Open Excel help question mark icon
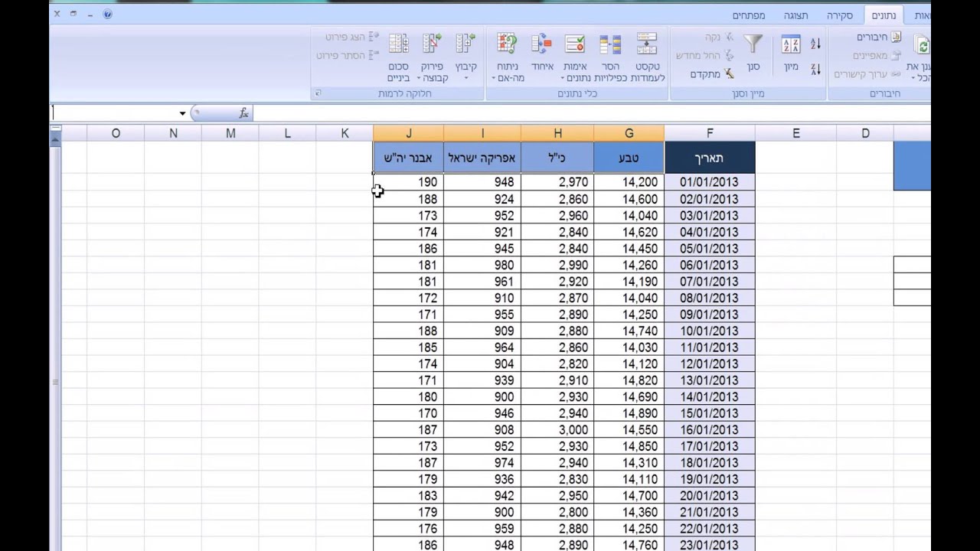 [x=107, y=14]
